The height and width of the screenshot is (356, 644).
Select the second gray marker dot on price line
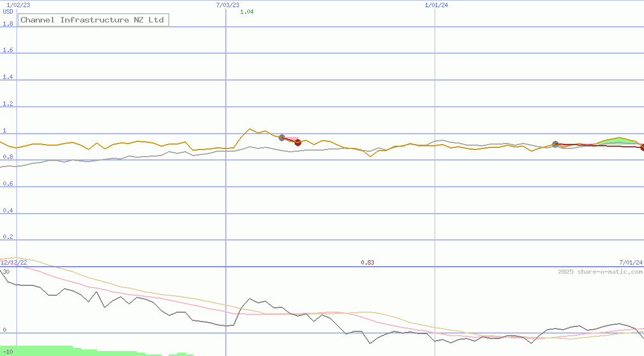tap(555, 144)
